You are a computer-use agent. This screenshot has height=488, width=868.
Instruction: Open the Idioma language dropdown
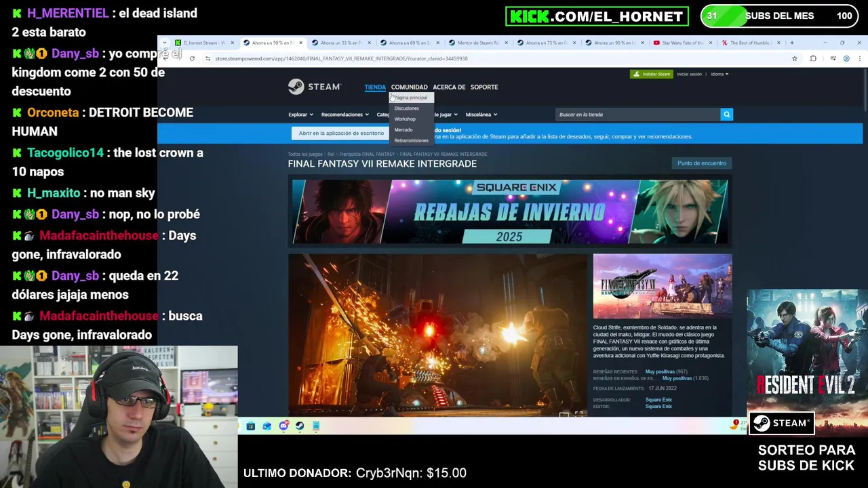tap(719, 74)
